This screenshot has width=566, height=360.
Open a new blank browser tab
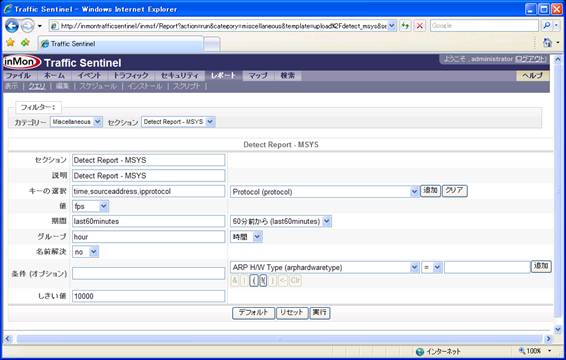click(212, 44)
